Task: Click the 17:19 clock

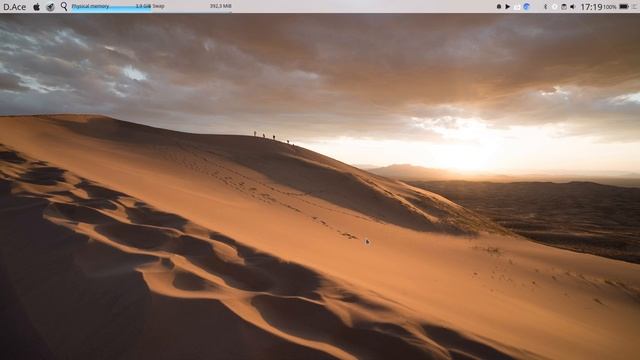Action: click(x=591, y=7)
